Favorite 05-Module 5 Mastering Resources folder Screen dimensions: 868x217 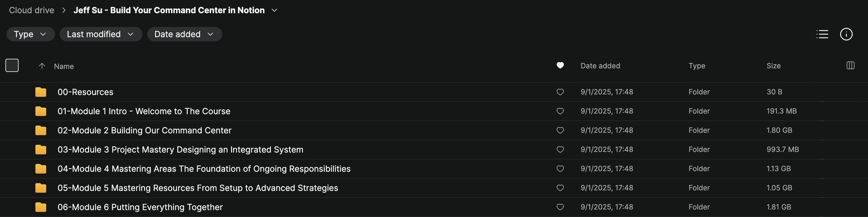pos(560,188)
